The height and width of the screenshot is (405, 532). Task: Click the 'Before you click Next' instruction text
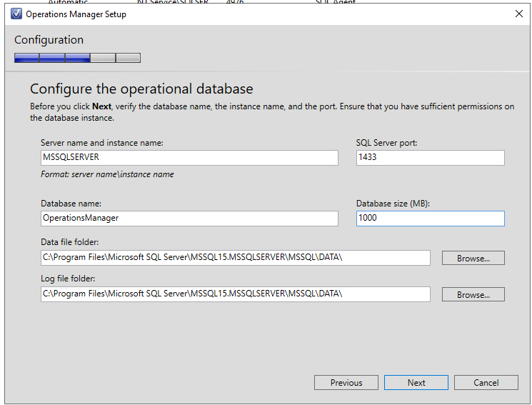(272, 112)
